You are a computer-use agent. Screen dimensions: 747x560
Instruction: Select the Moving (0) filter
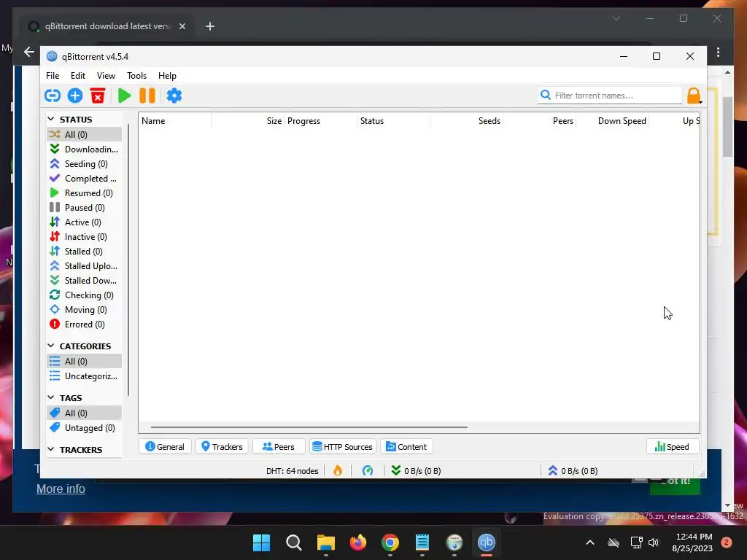(85, 310)
